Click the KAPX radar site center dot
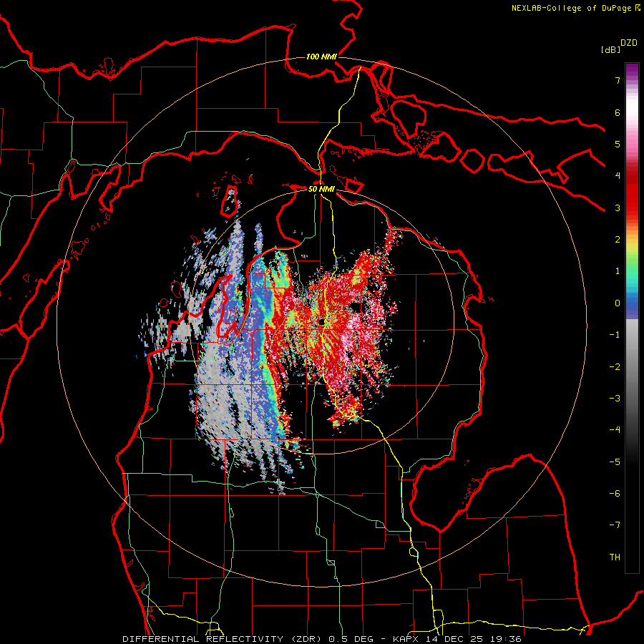Screen dimensions: 644x644 [321, 322]
